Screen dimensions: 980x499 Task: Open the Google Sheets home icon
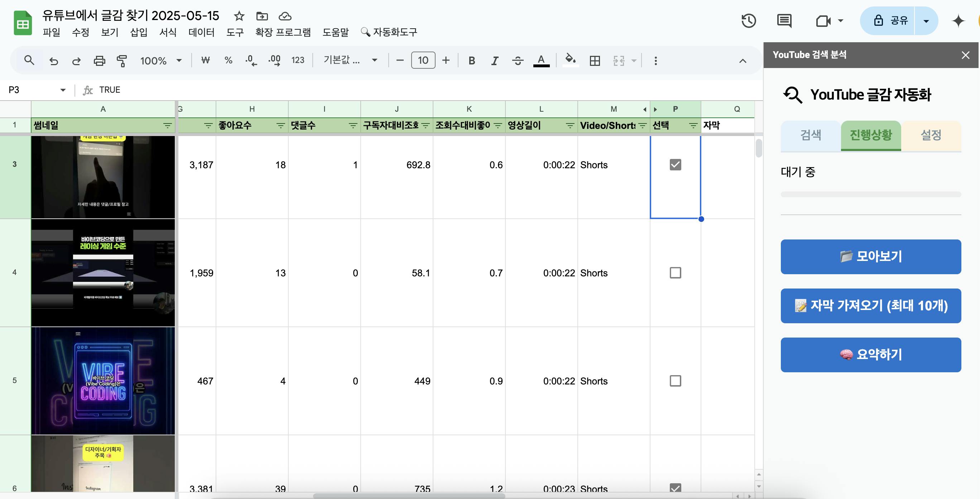tap(23, 23)
